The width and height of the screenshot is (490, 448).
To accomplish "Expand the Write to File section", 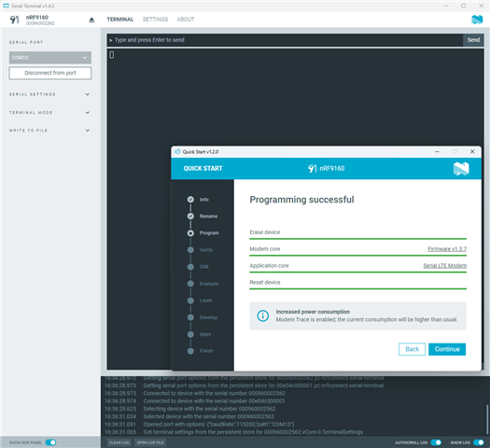I will point(49,131).
